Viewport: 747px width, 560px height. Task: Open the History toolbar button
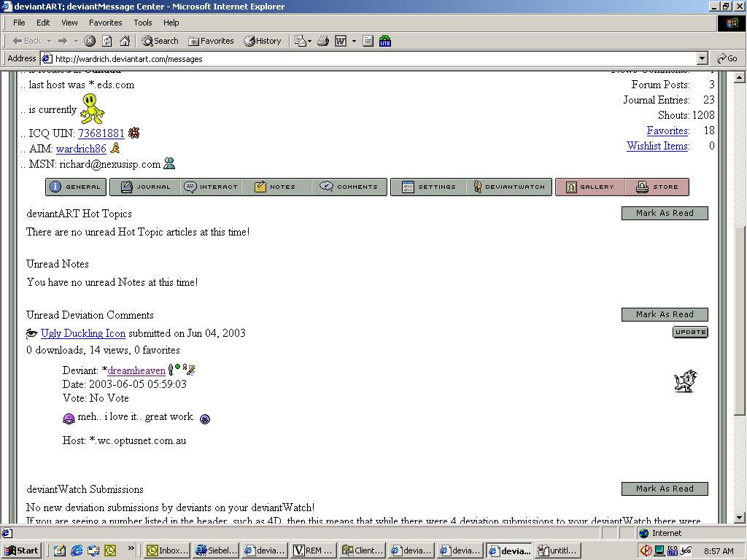[x=263, y=41]
